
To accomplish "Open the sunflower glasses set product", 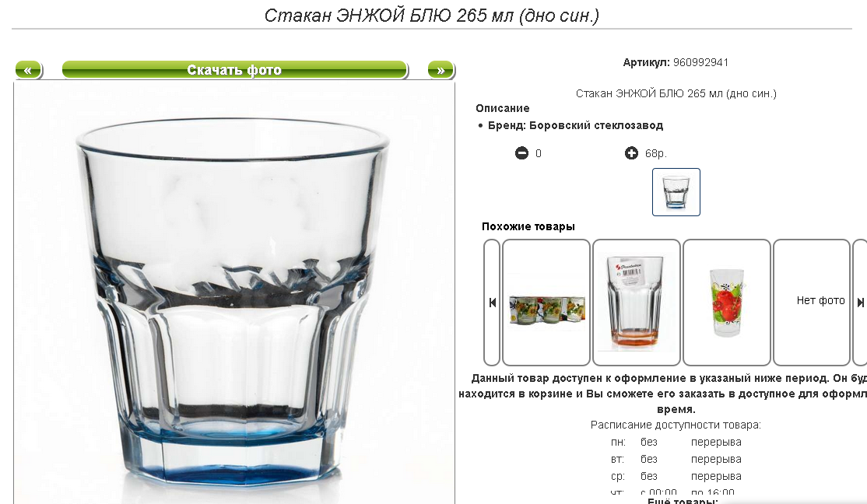I will 546,303.
